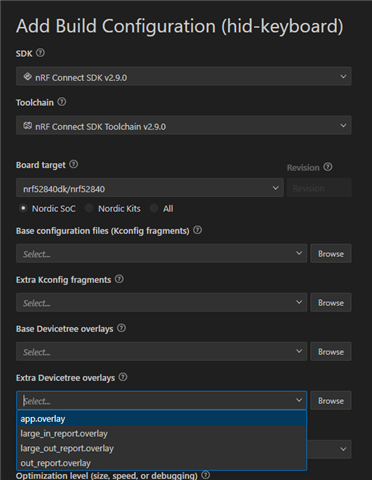Click the Revision input field
This screenshot has height=480, width=372.
coord(319,188)
